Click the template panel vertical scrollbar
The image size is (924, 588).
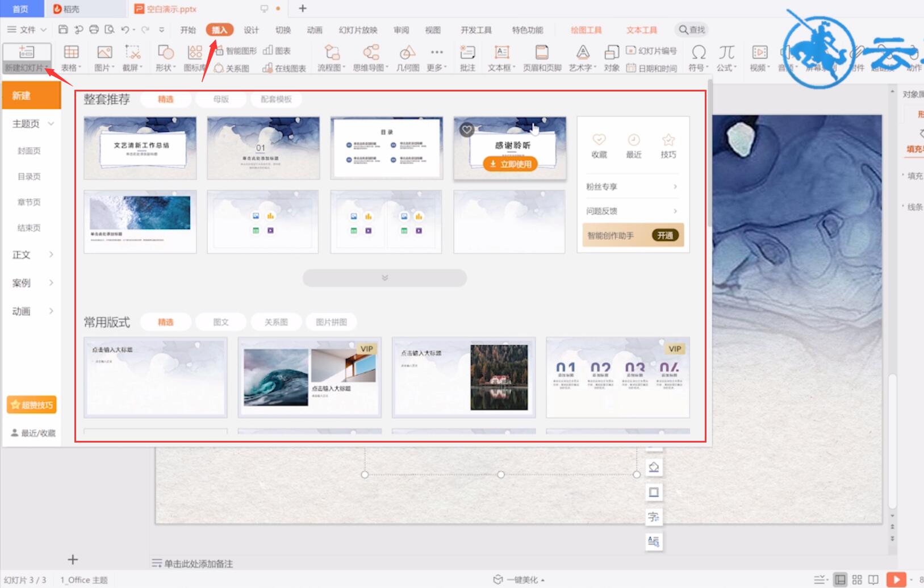point(710,153)
